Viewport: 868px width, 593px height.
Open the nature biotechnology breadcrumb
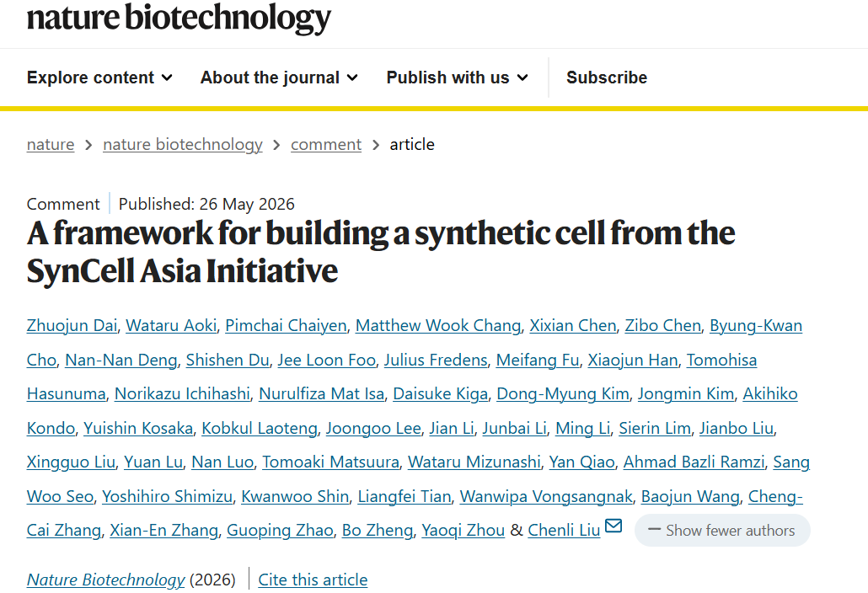coord(183,144)
